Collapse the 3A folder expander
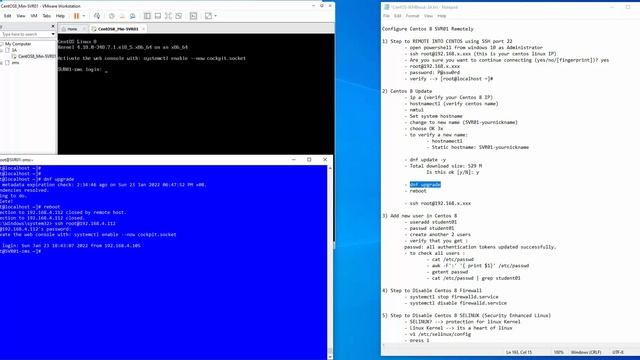The width and height of the screenshot is (640, 360). pyautogui.click(x=2, y=50)
